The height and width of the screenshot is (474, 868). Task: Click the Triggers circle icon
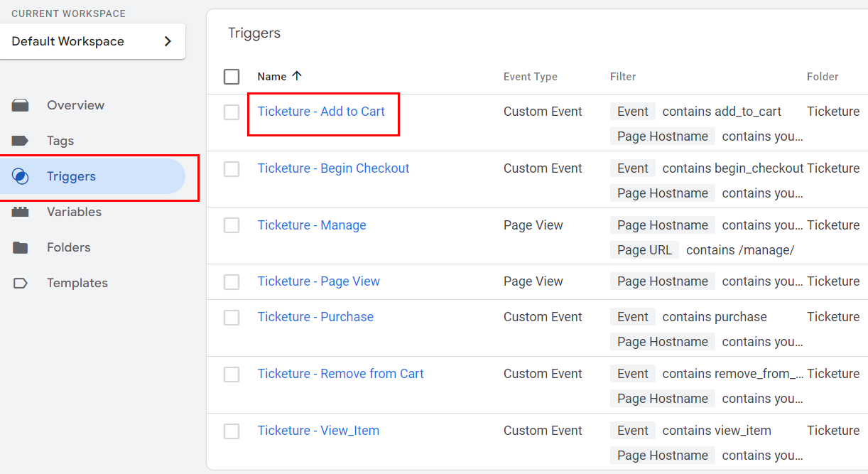[x=21, y=176]
